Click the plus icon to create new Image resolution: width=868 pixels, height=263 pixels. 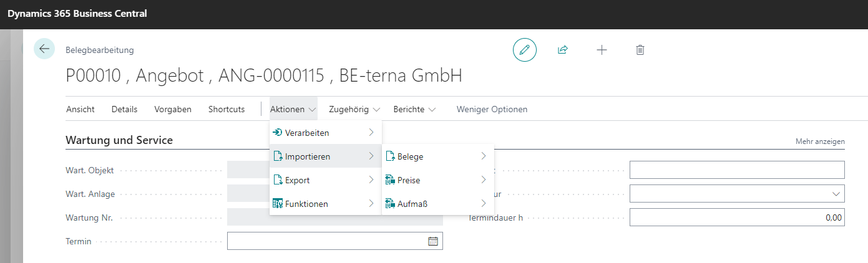click(602, 50)
